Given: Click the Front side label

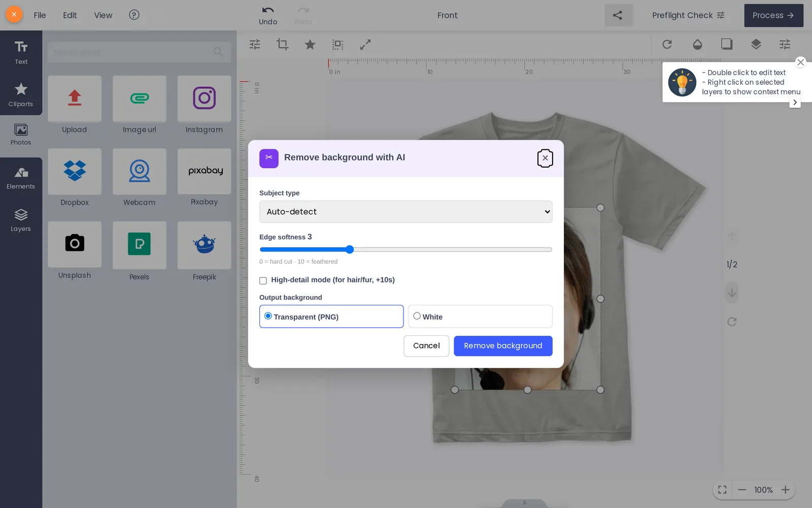Looking at the screenshot, I should pos(448,15).
